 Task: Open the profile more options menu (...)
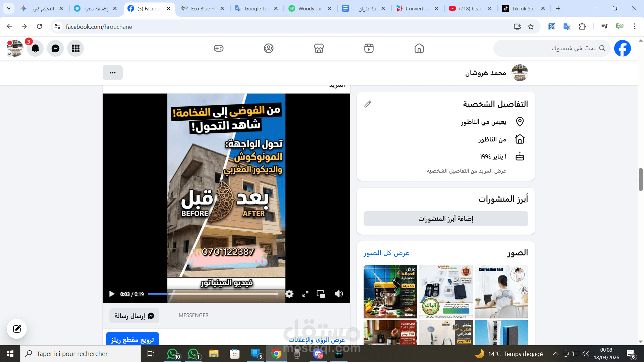point(113,72)
